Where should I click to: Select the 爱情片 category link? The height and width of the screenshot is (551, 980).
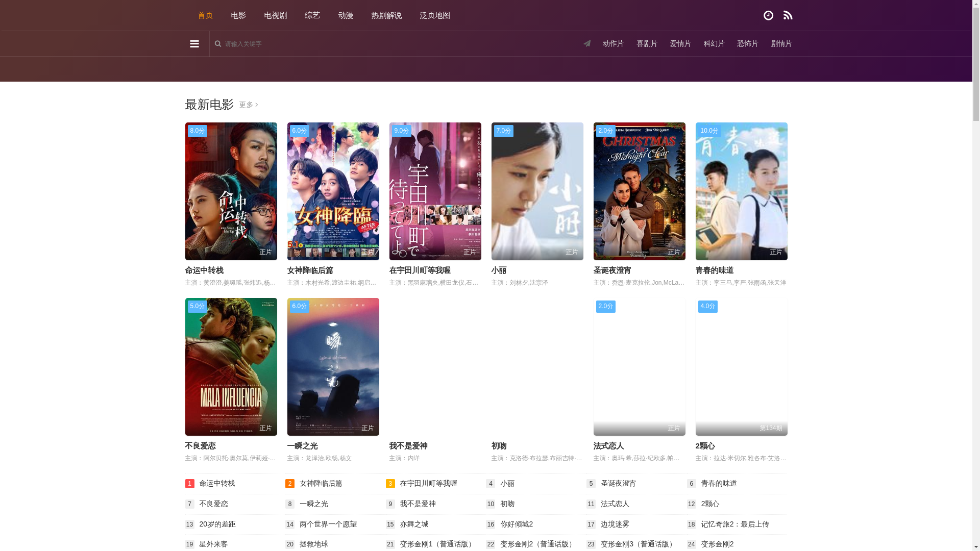(x=680, y=44)
